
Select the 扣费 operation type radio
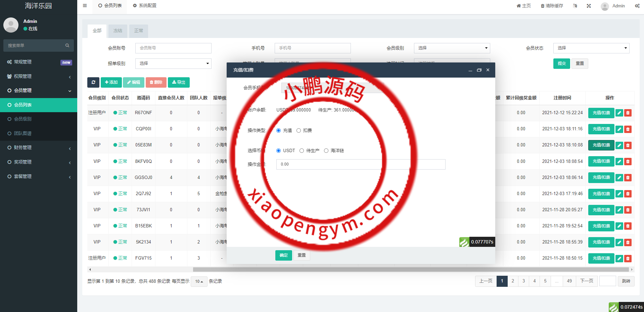click(x=299, y=130)
